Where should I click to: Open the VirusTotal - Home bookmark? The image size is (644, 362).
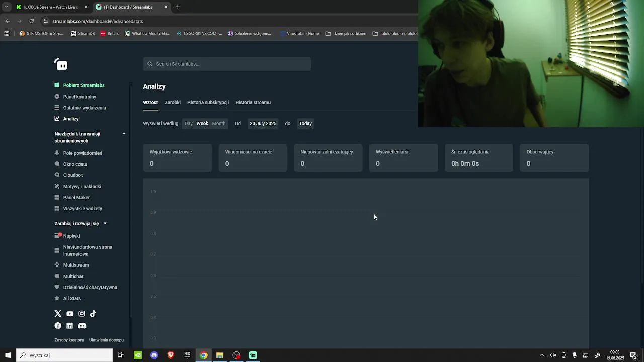tap(300, 34)
